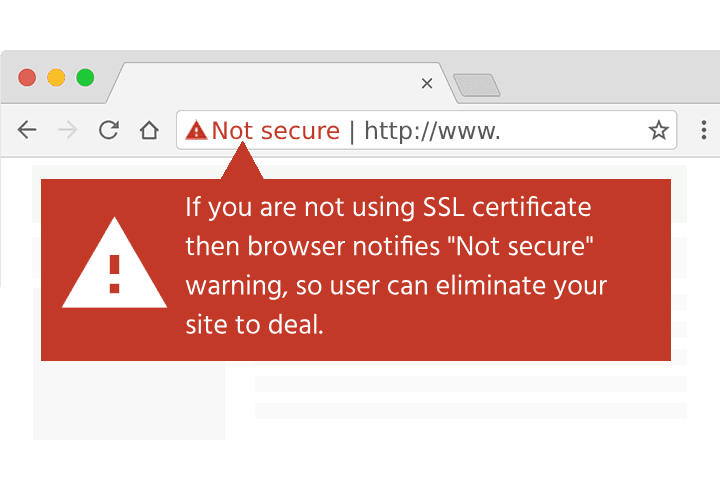Minimize the window with the yellow dot

tap(56, 78)
